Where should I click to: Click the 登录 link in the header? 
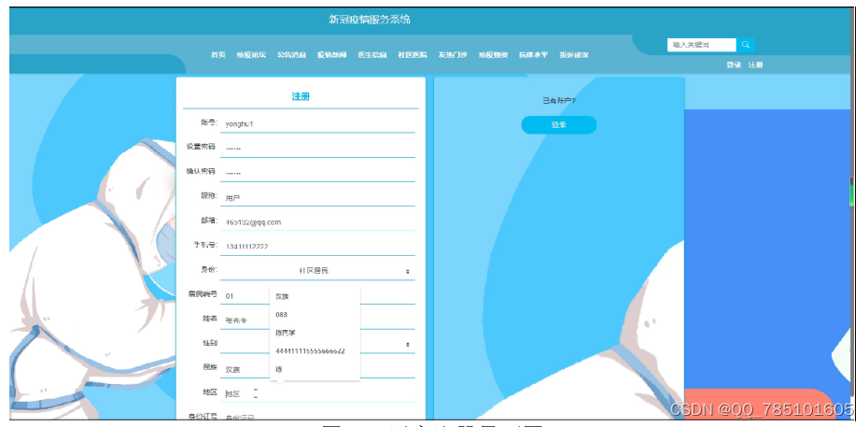pos(734,64)
